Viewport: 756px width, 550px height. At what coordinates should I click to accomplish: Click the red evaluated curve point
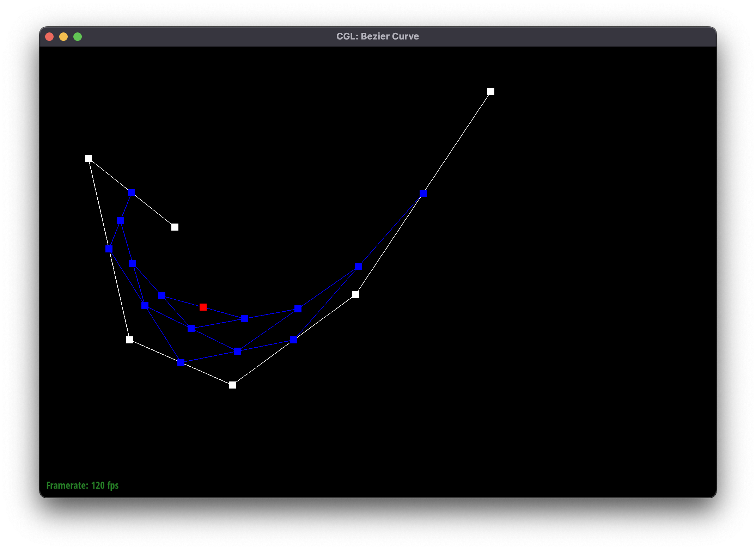click(x=203, y=307)
